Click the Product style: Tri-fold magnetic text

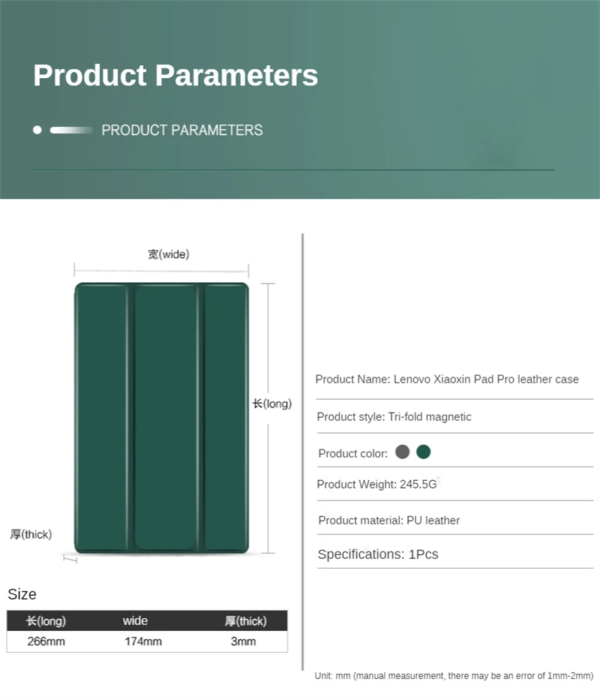point(394,417)
